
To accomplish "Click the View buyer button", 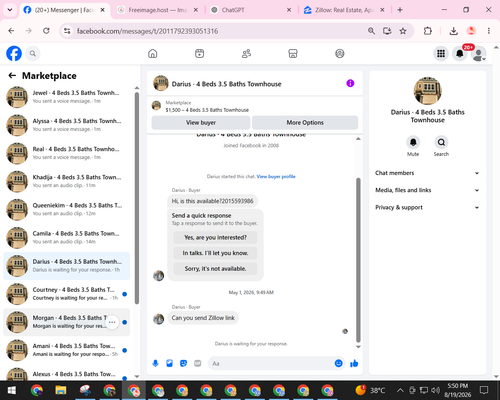I will [201, 123].
